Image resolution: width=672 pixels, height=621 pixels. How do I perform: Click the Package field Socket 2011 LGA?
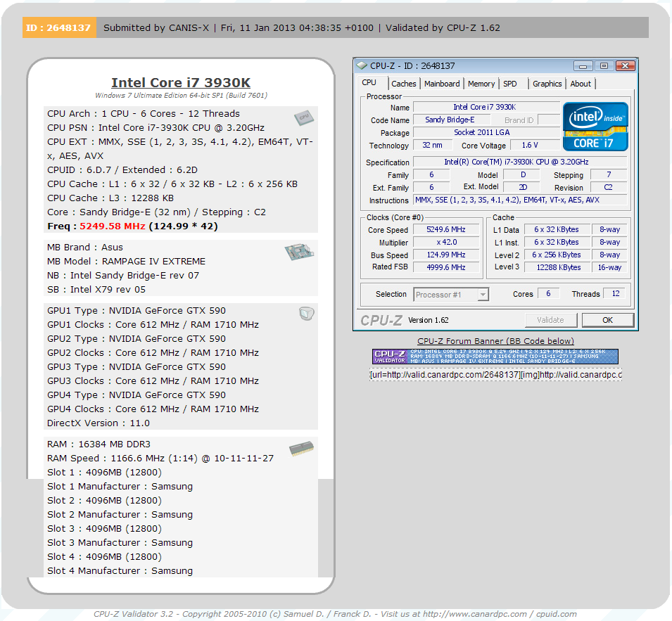(x=486, y=133)
